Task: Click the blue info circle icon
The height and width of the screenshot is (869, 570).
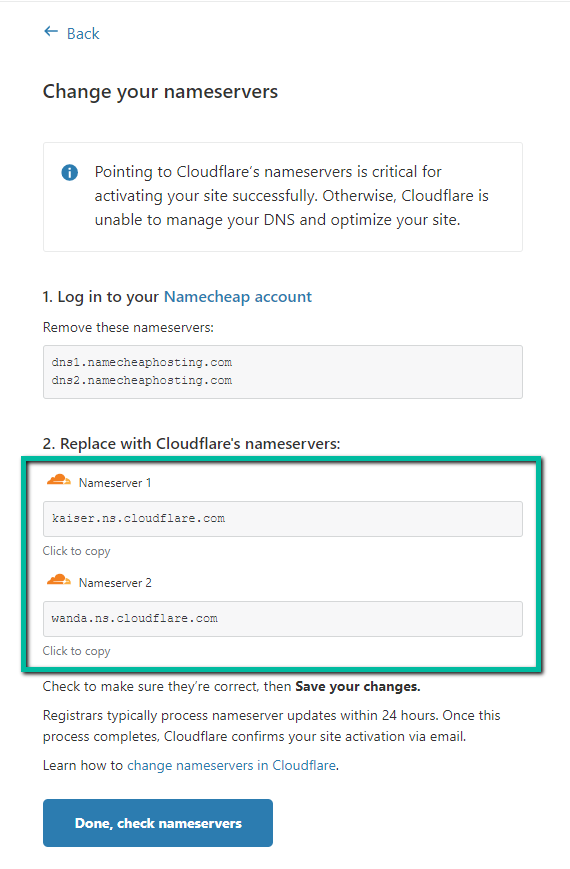Action: pyautogui.click(x=69, y=172)
